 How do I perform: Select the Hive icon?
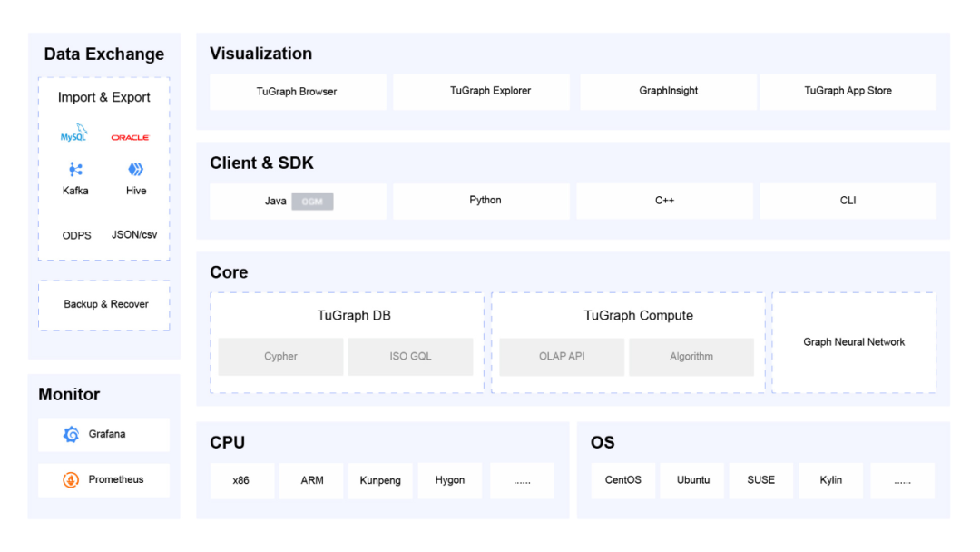click(x=135, y=169)
